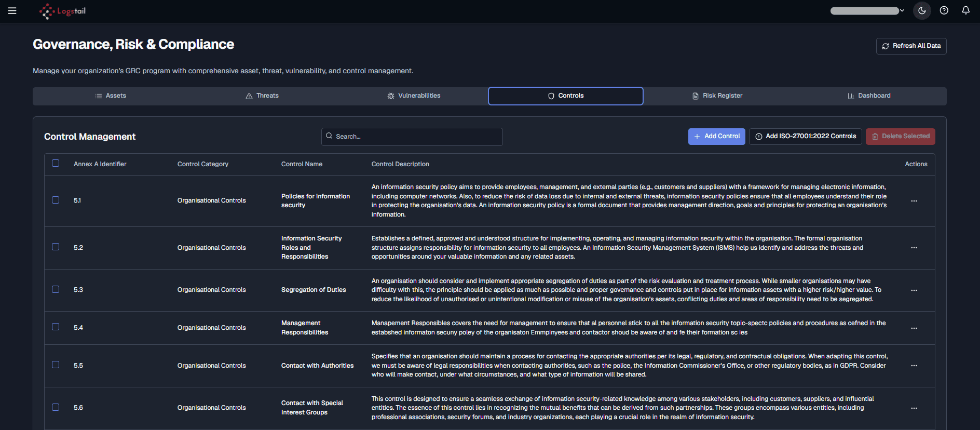Open actions menu for Management Responsibilities
Image resolution: width=980 pixels, height=430 pixels.
coord(914,328)
